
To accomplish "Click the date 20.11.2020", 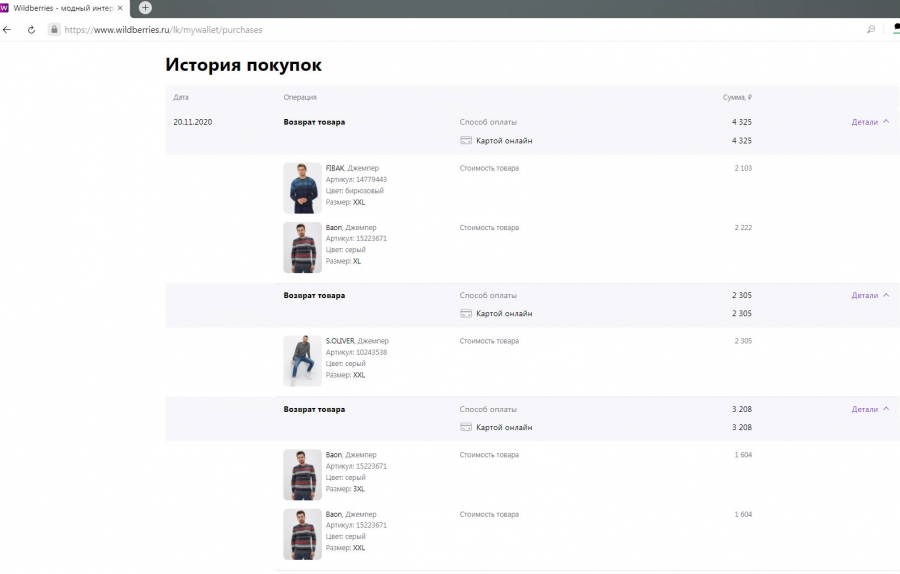I will coord(193,122).
